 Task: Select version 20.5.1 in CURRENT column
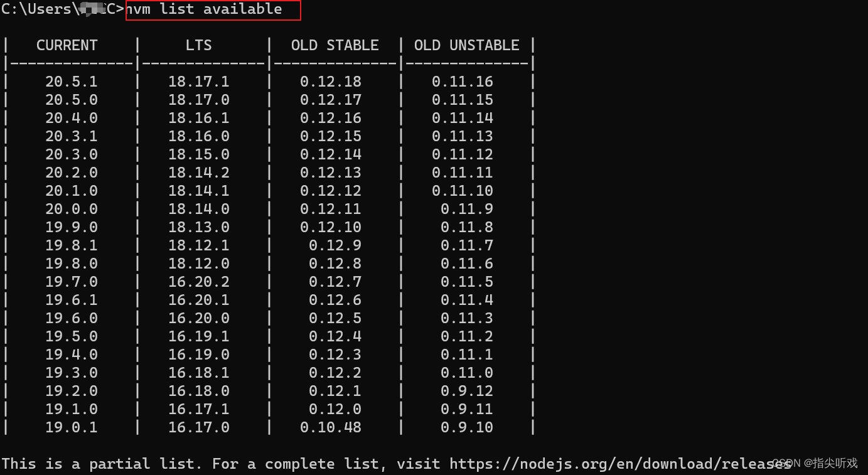point(72,82)
